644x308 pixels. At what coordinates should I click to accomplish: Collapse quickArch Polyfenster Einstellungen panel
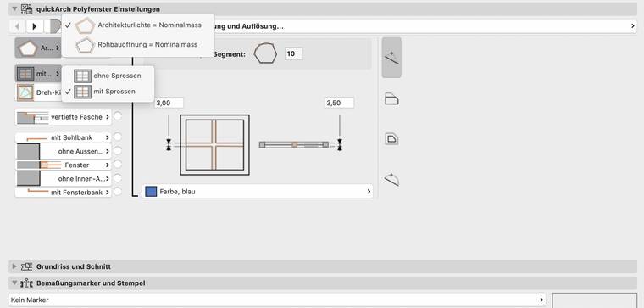pos(14,8)
